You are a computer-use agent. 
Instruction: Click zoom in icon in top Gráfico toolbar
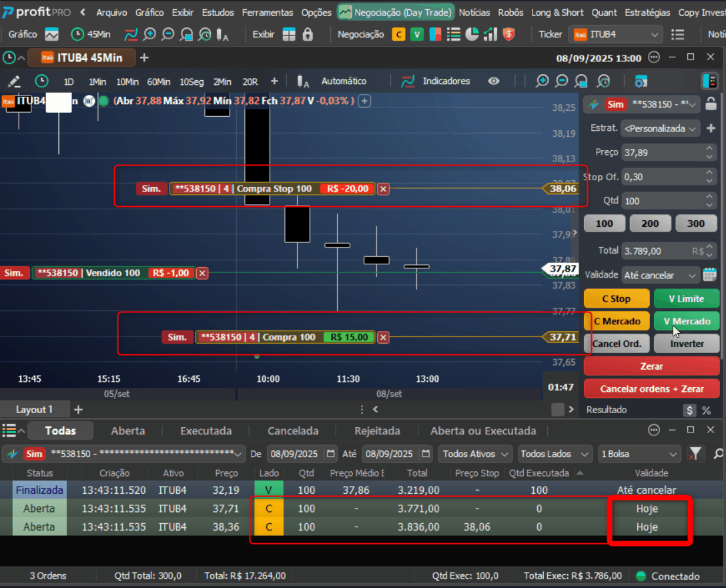(149, 34)
